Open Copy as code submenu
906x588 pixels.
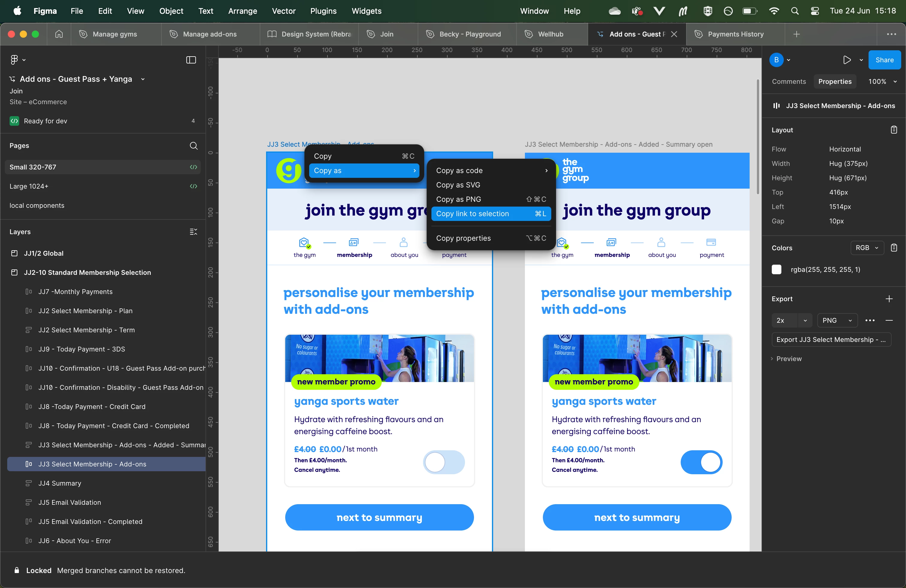[491, 170]
